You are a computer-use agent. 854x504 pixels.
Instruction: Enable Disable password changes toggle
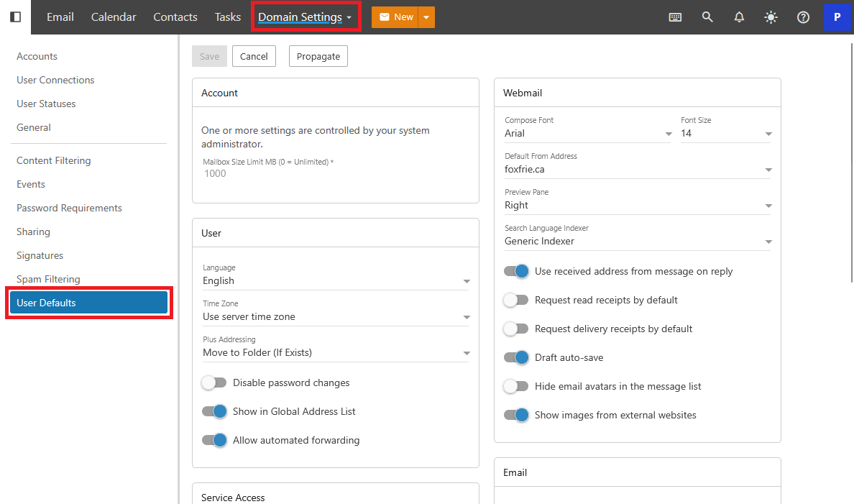(214, 383)
